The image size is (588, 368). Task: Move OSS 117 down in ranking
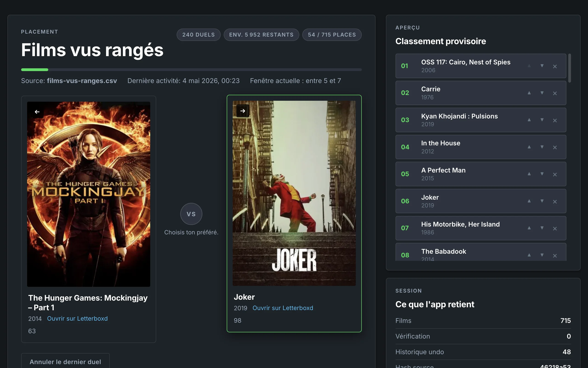[x=542, y=66]
